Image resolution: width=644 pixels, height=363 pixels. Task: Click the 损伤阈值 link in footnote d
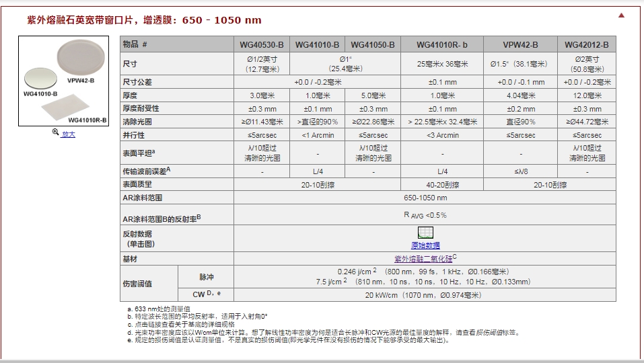coord(489,332)
